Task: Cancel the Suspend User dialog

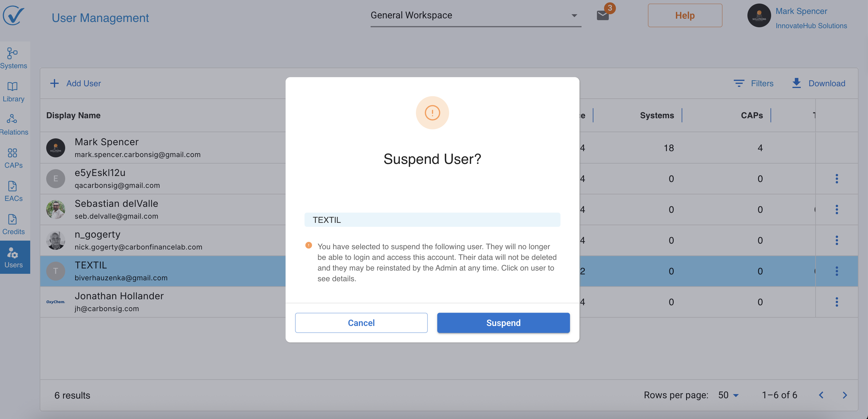Action: 361,323
